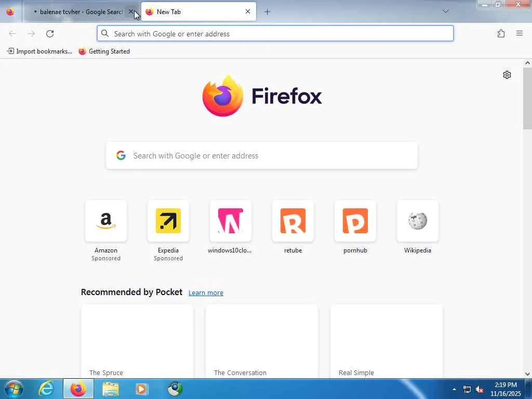Launch Internet Explorer from taskbar

coord(46,389)
